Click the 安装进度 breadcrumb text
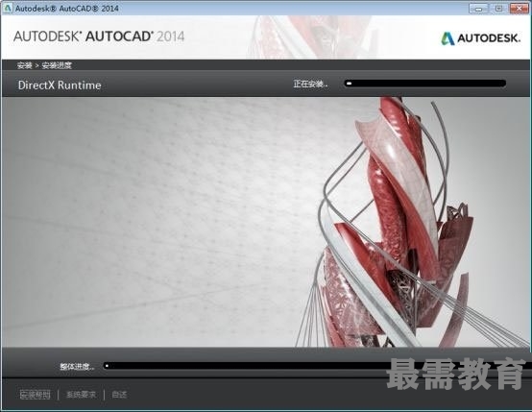 pos(57,65)
